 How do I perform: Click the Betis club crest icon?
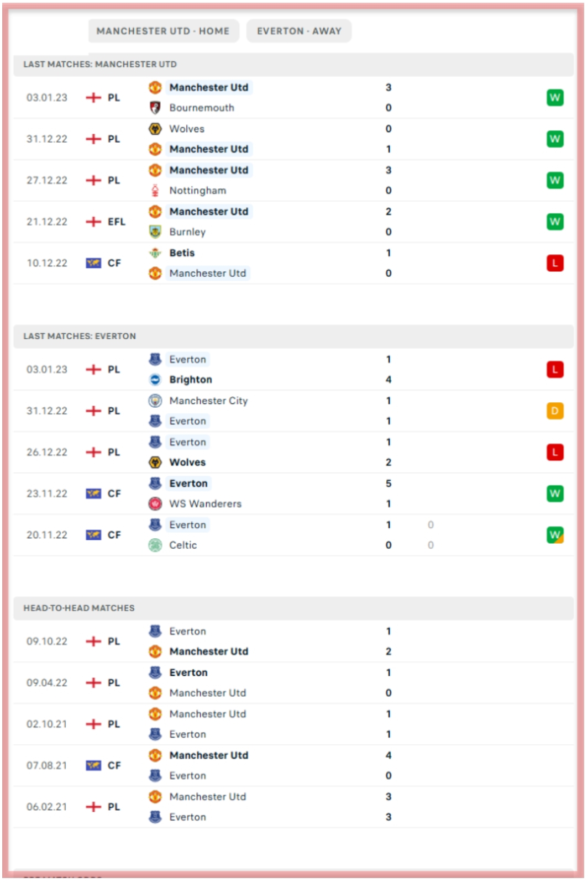[x=155, y=253]
